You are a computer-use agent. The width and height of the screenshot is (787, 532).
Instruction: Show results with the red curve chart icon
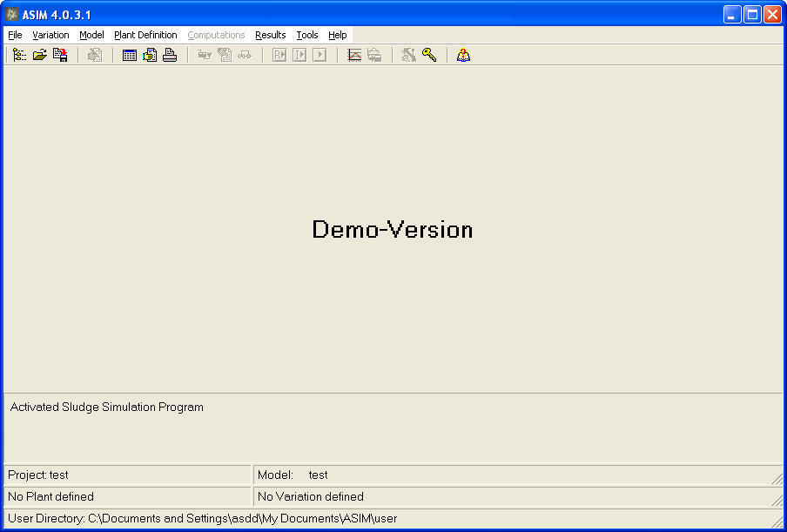(354, 55)
